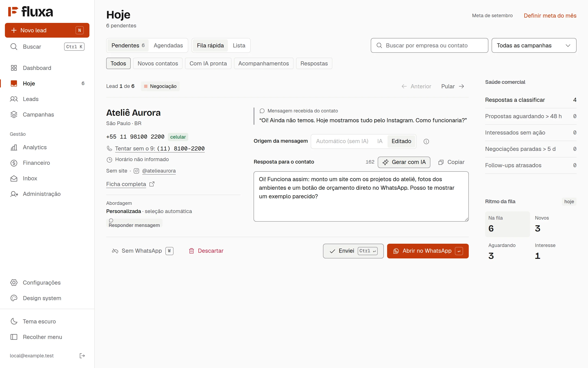Click the Instagram icon beside @atelieaurora
The image size is (588, 368).
coord(137,171)
